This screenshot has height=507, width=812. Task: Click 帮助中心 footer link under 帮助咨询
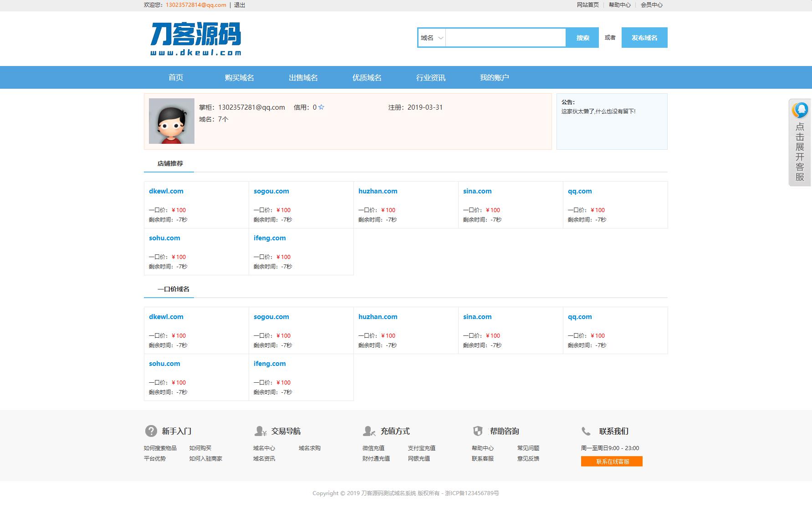pyautogui.click(x=483, y=448)
